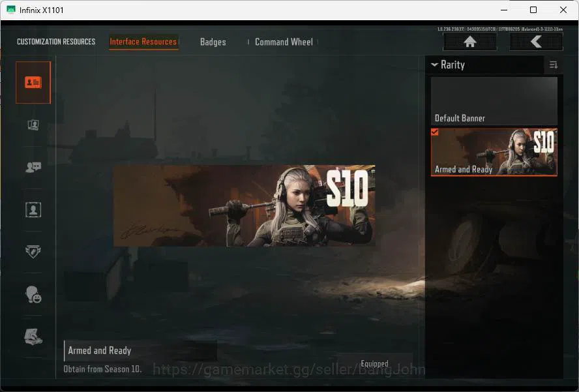Click the Infinix X1101 window title icon
The width and height of the screenshot is (579, 392).
click(11, 10)
